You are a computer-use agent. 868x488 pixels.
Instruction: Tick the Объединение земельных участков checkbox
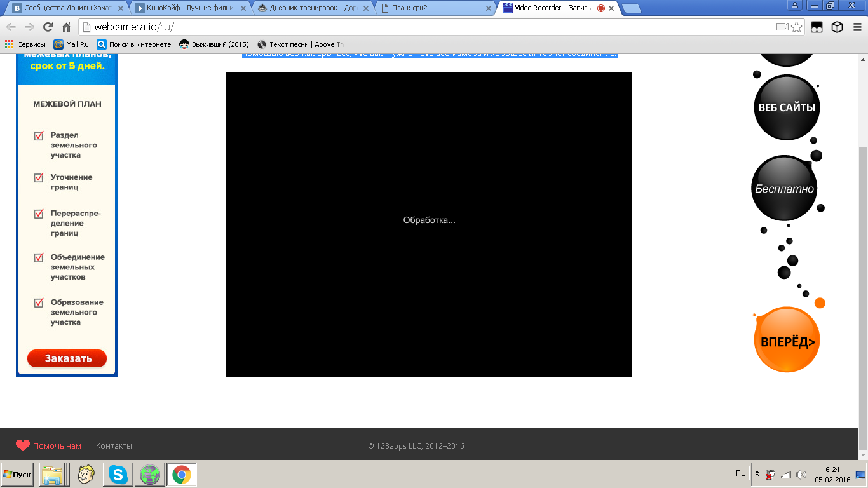pyautogui.click(x=39, y=257)
